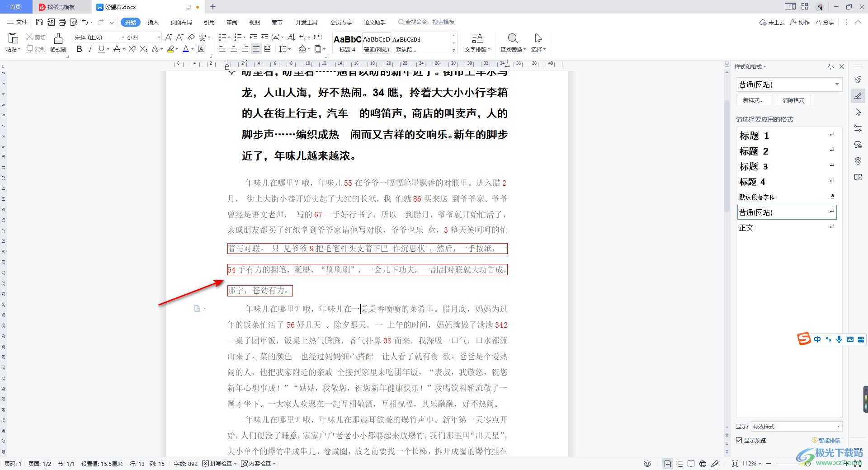The width and height of the screenshot is (868, 470).
Task: Click Decrease indent icon
Action: tap(253, 37)
